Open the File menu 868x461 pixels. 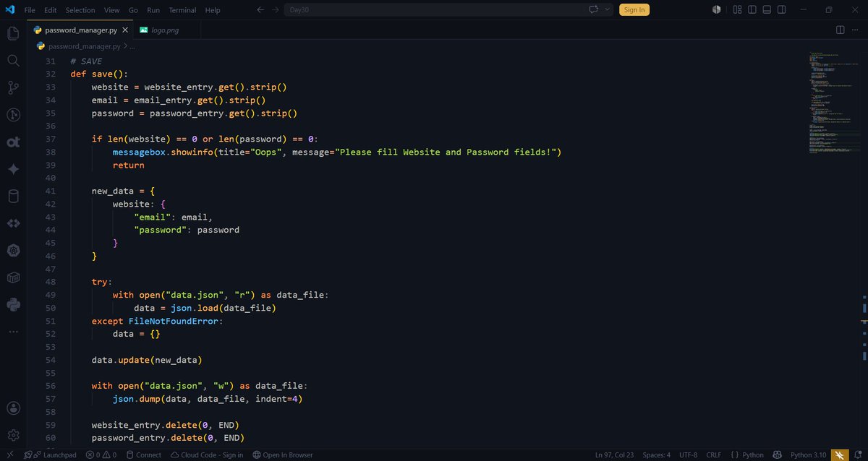click(30, 10)
